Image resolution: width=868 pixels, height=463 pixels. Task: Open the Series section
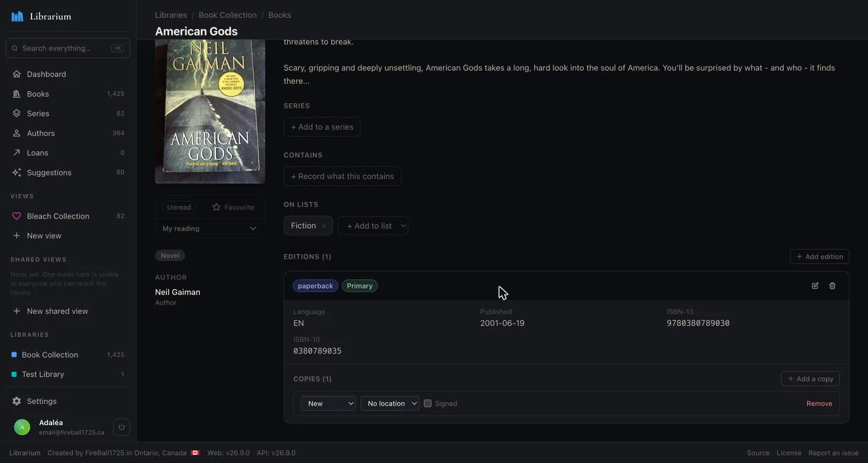[68, 114]
